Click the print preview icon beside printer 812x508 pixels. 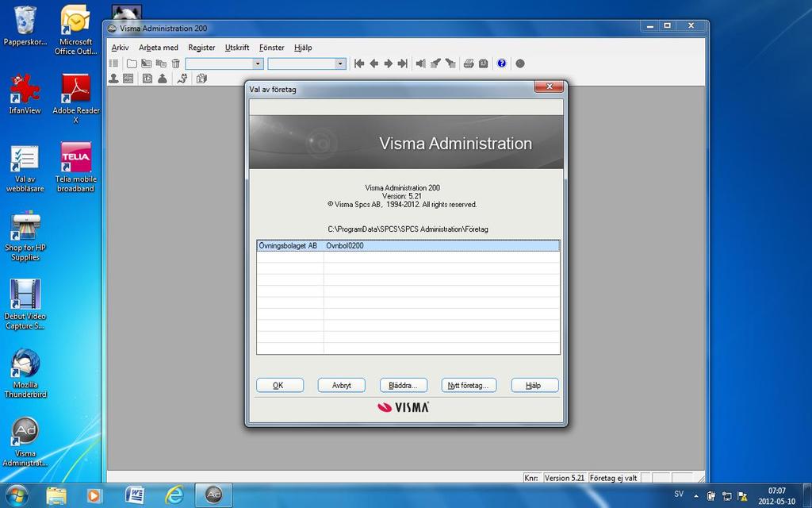click(x=483, y=63)
